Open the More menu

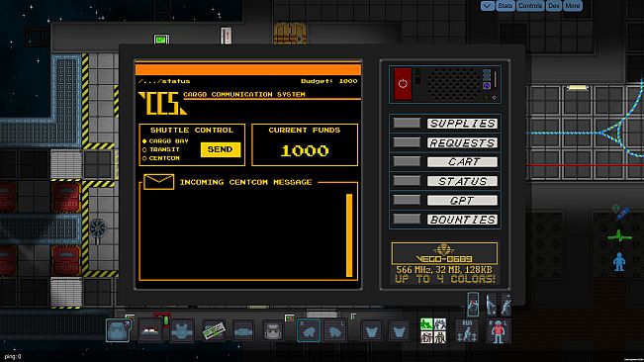(x=573, y=6)
